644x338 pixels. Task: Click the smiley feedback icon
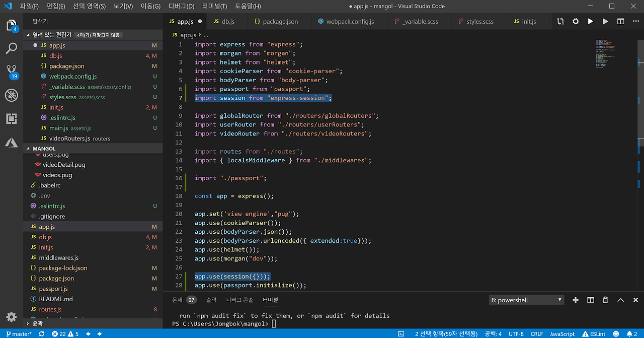(x=616, y=333)
